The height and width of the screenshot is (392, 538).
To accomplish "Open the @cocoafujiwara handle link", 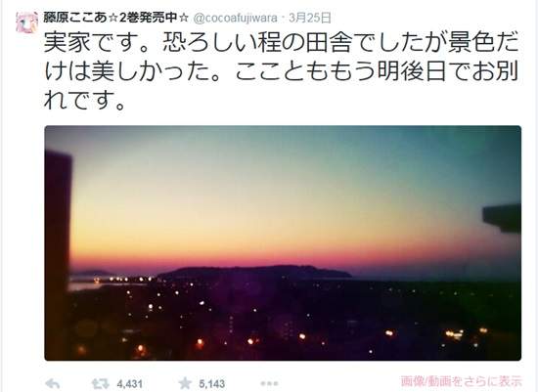I will click(235, 18).
